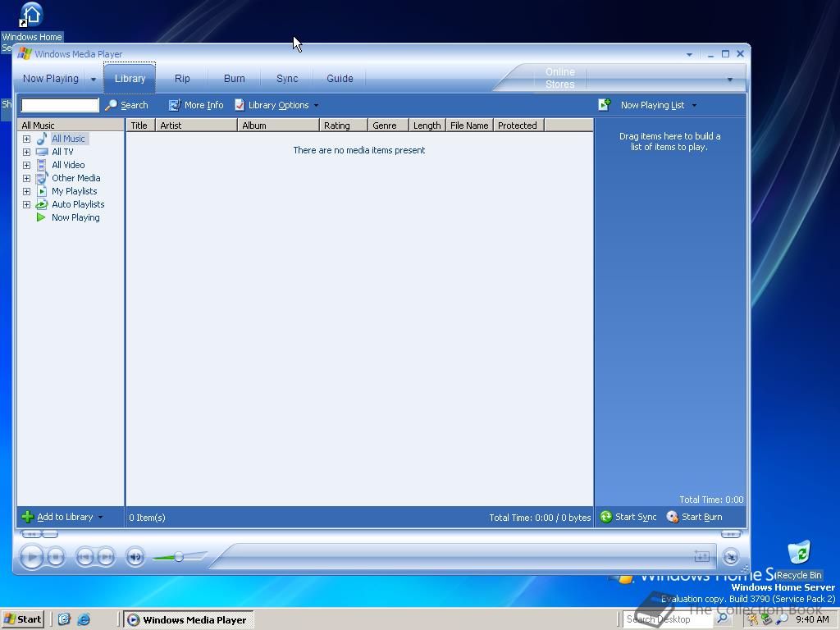Open the Windows Media Player title icon menu

pyautogui.click(x=24, y=53)
